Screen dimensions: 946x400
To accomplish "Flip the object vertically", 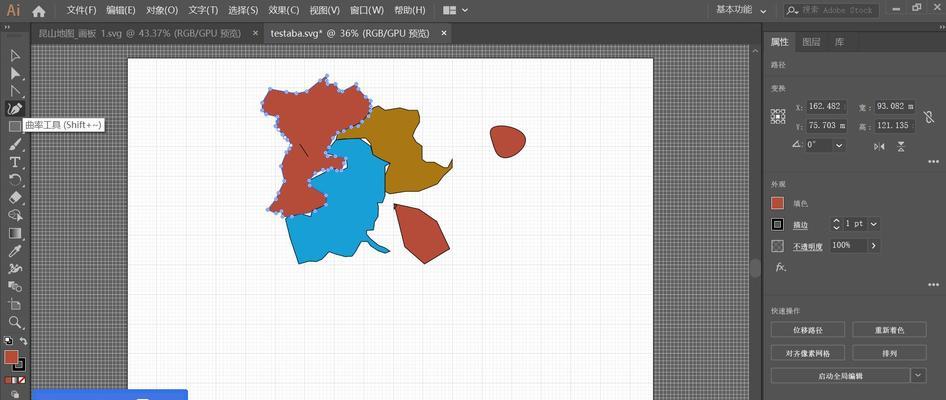I will pyautogui.click(x=901, y=146).
